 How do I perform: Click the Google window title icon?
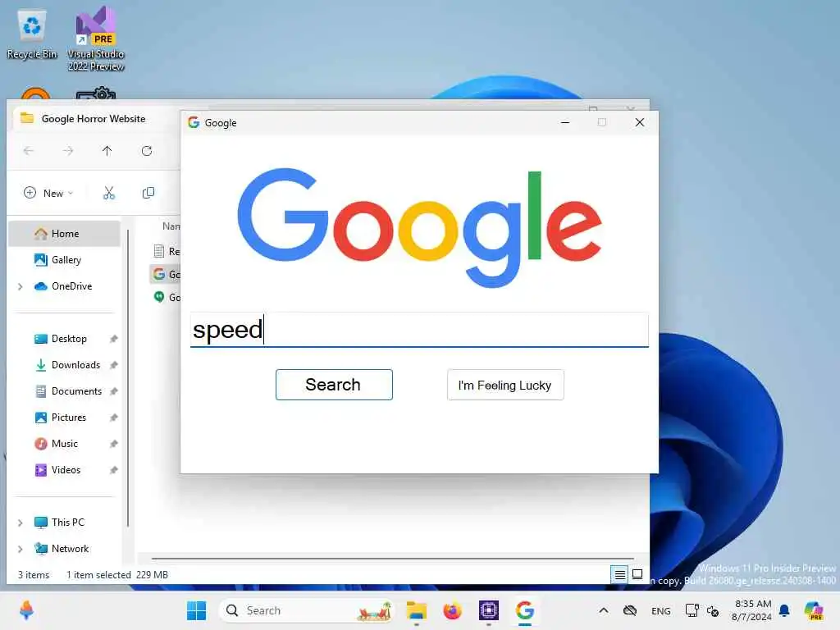(194, 123)
